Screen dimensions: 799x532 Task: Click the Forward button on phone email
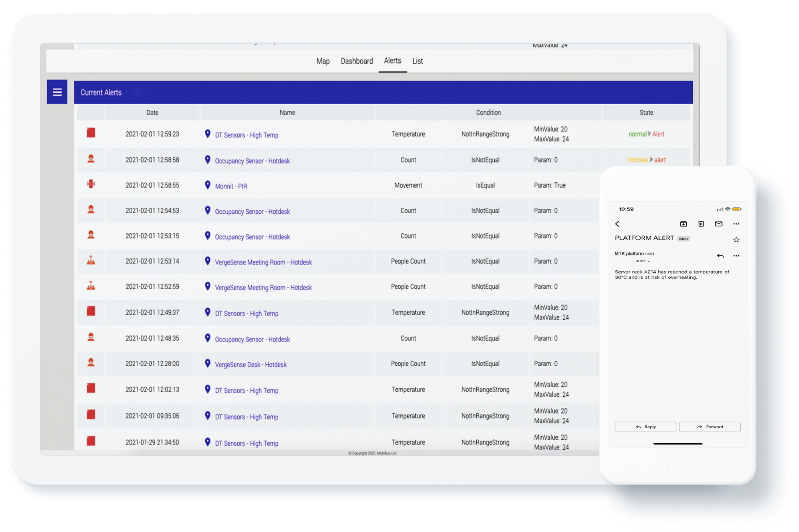[710, 427]
